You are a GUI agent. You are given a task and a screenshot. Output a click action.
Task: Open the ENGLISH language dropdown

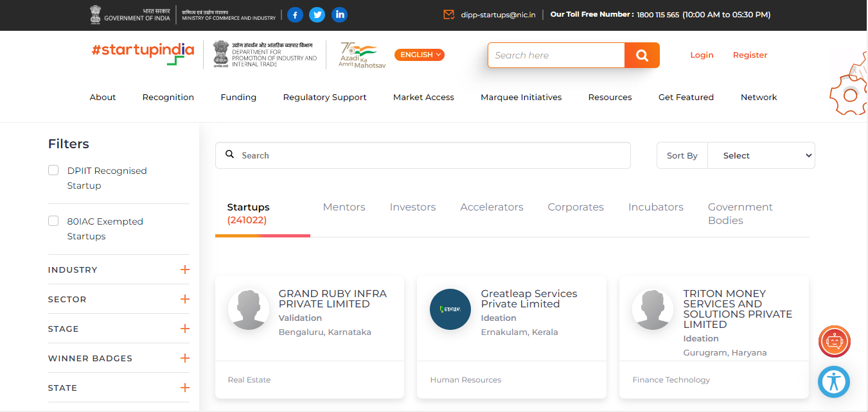point(419,55)
